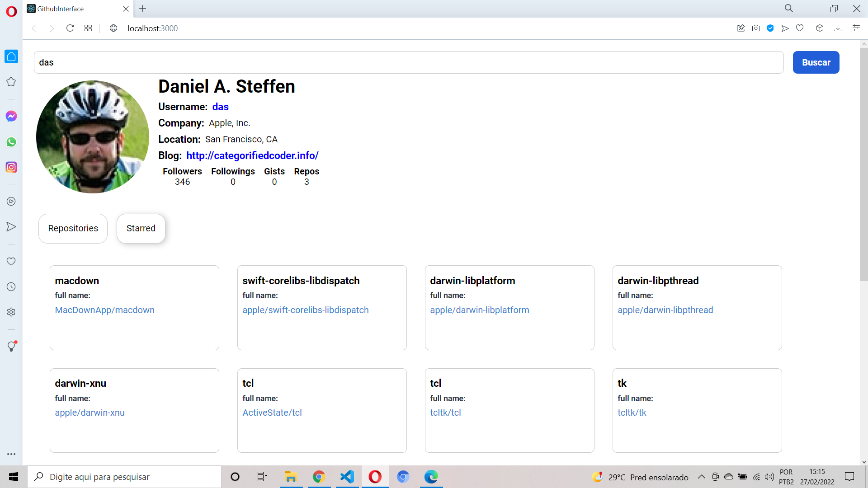
Task: Open apple/darwin-libpthread link
Action: point(665,310)
